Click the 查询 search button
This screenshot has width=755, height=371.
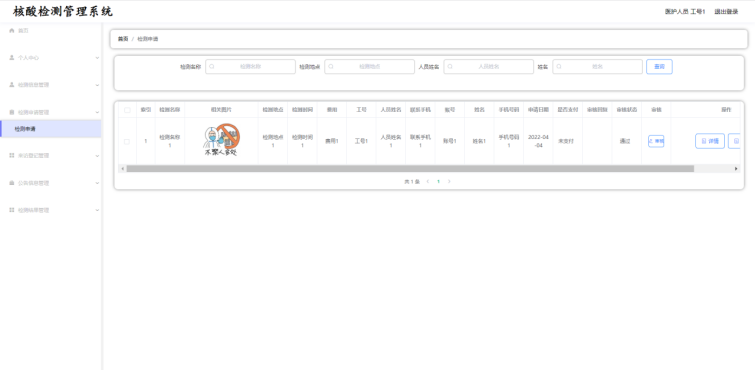[659, 67]
